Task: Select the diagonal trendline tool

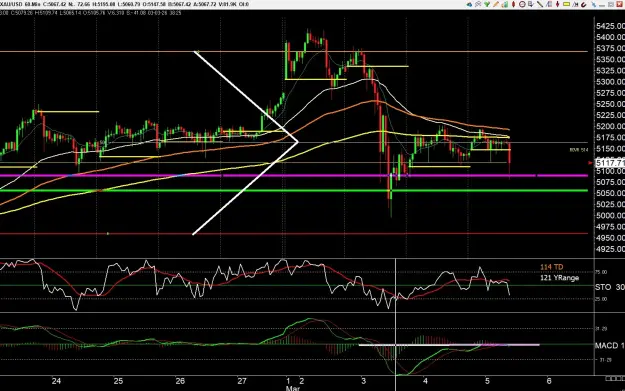Action: (540, 4)
